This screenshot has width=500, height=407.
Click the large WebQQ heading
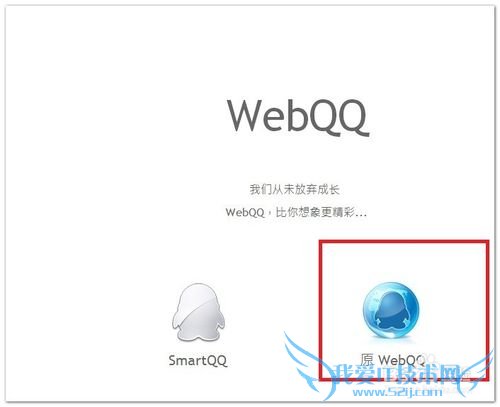[x=298, y=117]
